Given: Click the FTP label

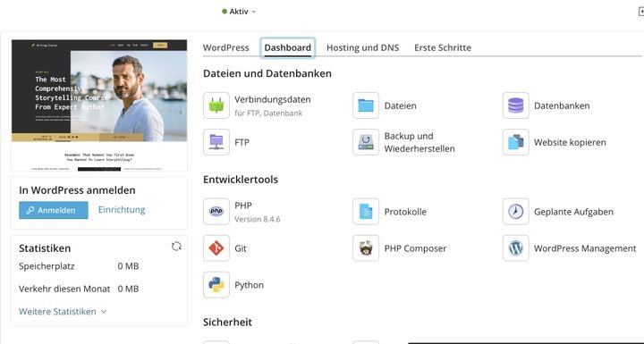Looking at the screenshot, I should [x=241, y=142].
